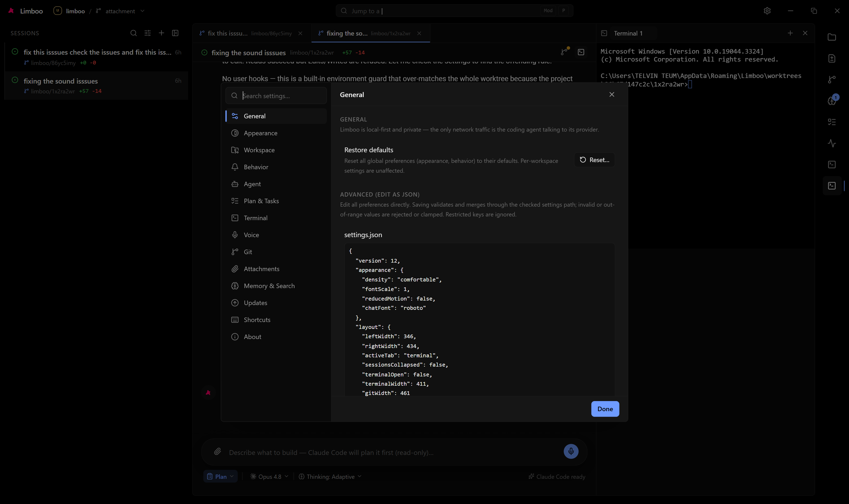
Task: Open the branch status icon in session header
Action: tap(564, 52)
